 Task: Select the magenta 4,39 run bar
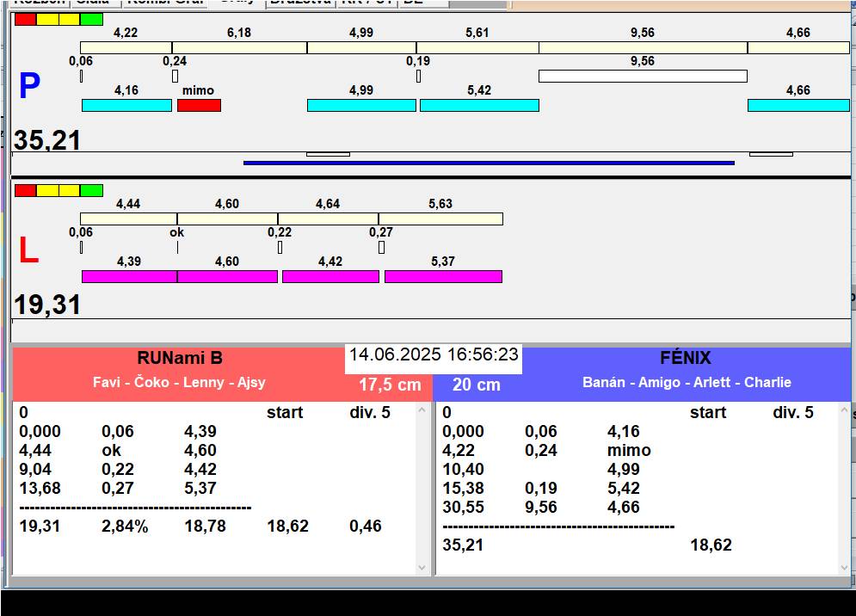(129, 276)
